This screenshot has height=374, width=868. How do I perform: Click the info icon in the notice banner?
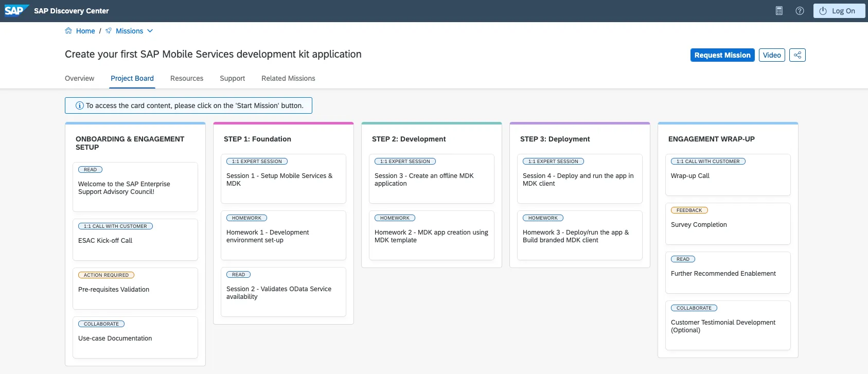(x=80, y=105)
